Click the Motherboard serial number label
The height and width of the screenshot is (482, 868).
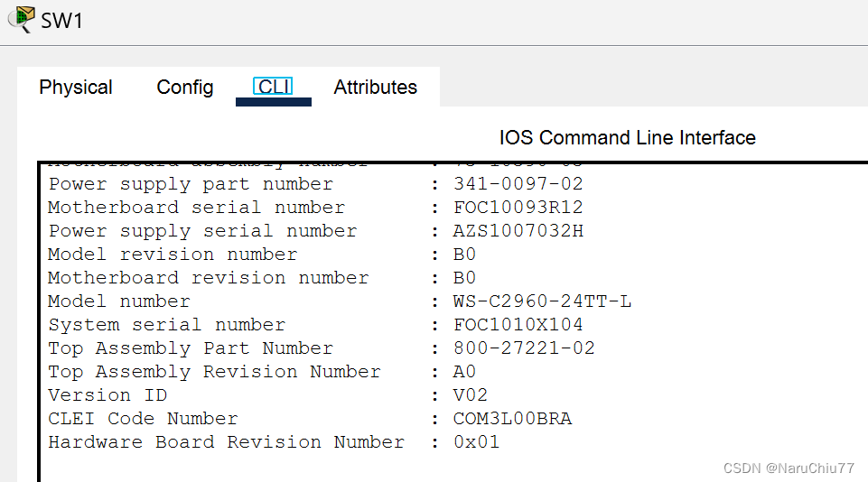click(x=197, y=208)
